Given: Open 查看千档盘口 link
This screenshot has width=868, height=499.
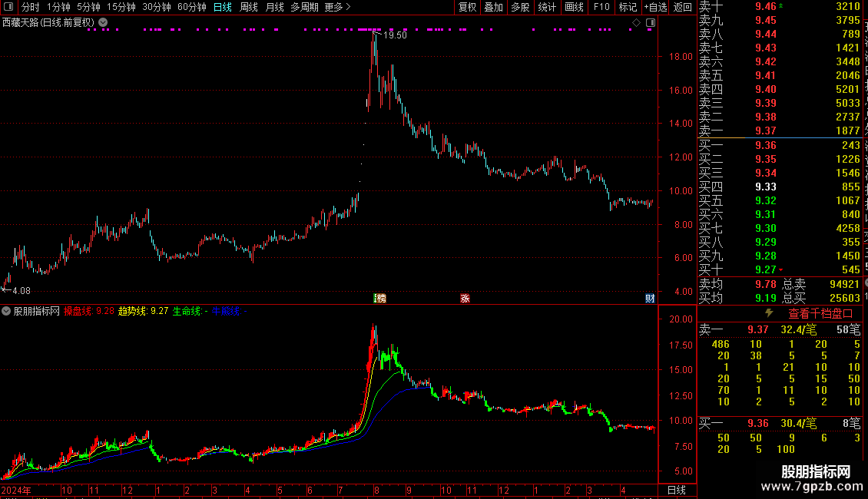Looking at the screenshot, I should click(820, 314).
